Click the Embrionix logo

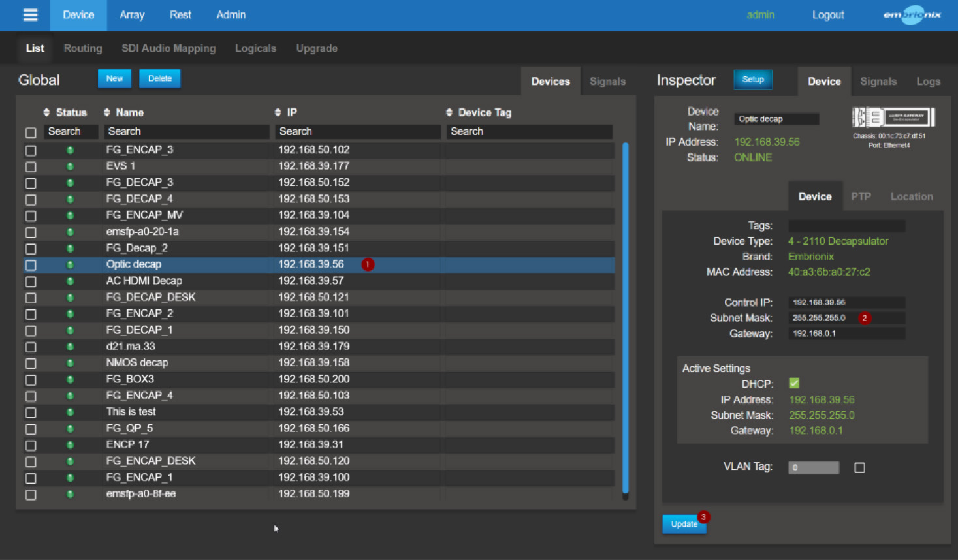(912, 15)
